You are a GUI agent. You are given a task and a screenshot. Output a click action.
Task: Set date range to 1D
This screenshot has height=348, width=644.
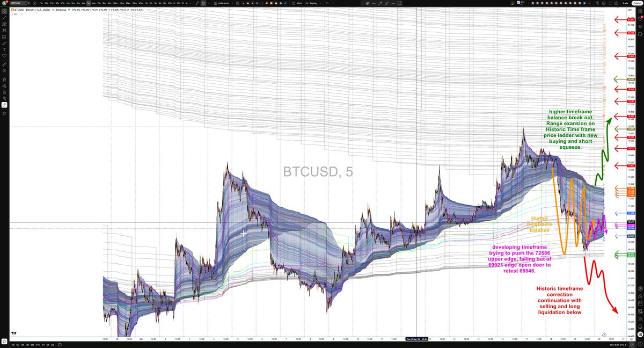tap(13, 345)
